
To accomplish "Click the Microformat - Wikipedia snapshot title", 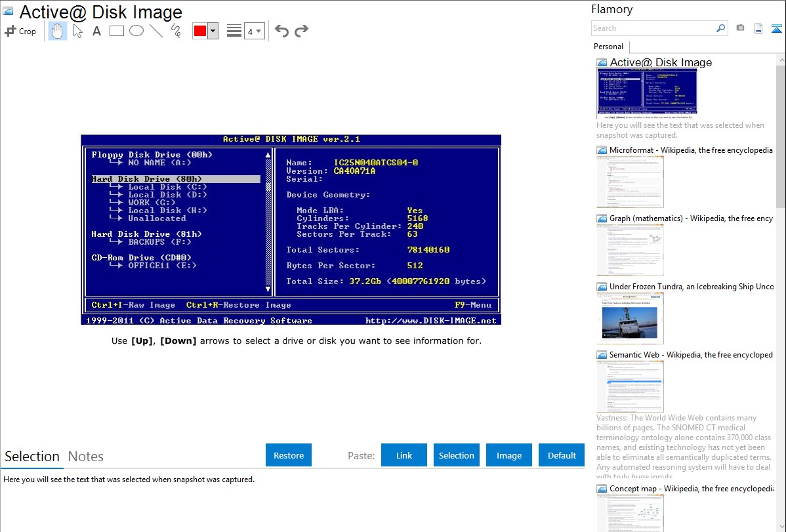I will click(691, 150).
